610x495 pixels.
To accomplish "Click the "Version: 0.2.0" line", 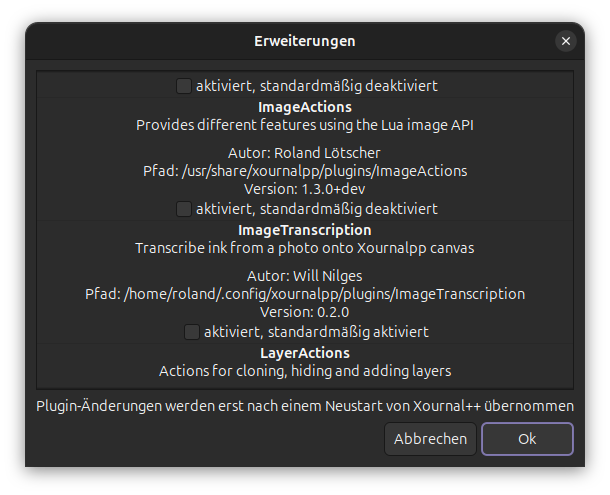I will coord(305,312).
